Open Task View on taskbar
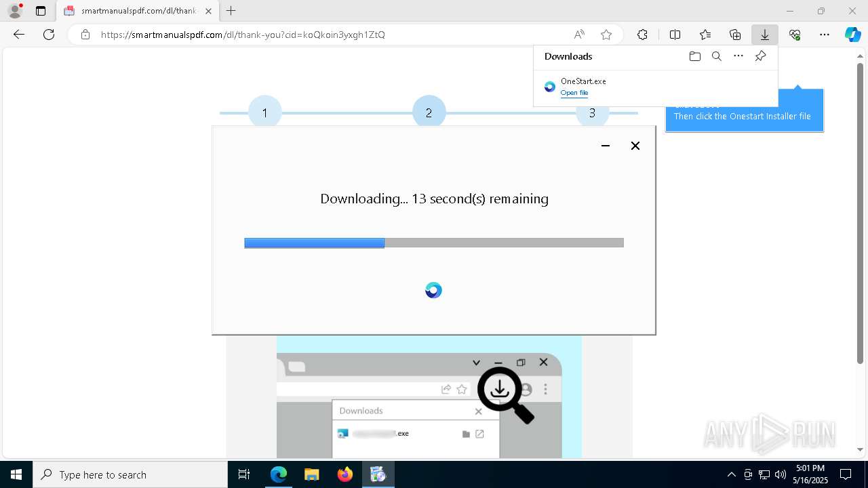868x488 pixels. coord(244,474)
